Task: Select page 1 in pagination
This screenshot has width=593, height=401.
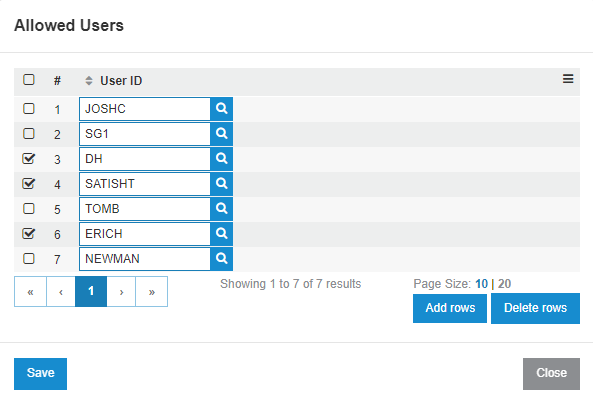Action: click(x=91, y=291)
